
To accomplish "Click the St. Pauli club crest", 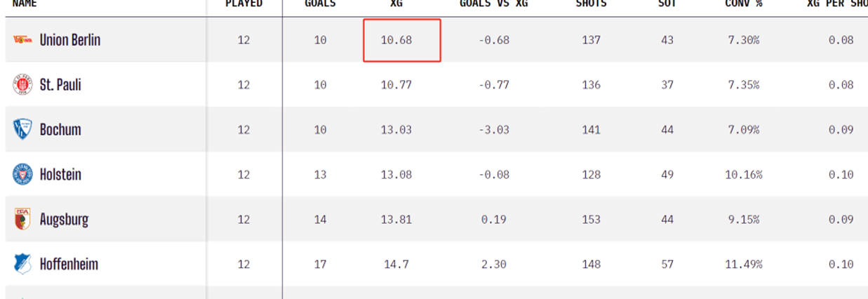I will coord(22,85).
